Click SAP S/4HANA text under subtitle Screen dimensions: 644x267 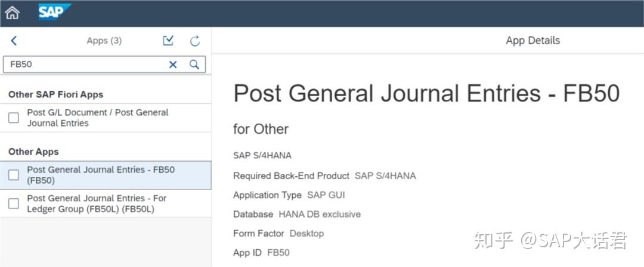click(x=262, y=155)
